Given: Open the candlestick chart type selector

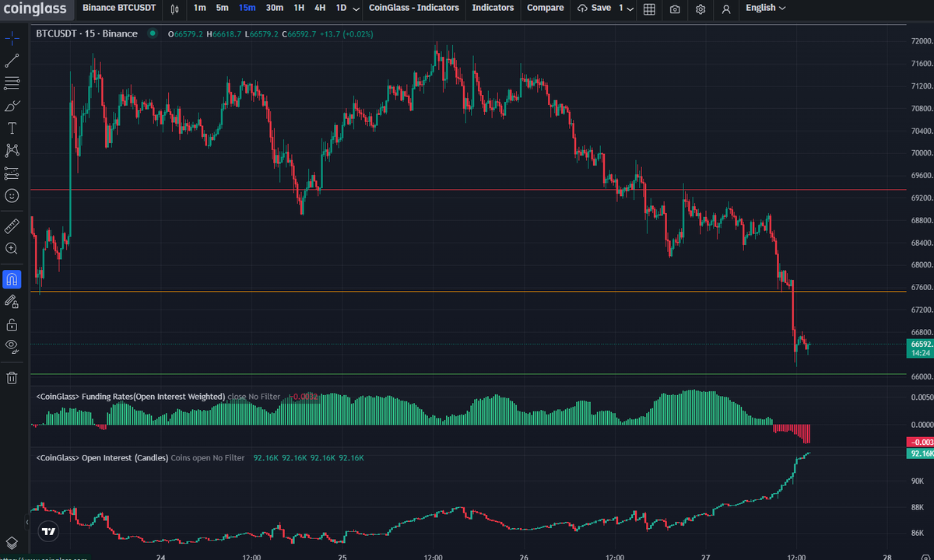Looking at the screenshot, I should pos(175,9).
